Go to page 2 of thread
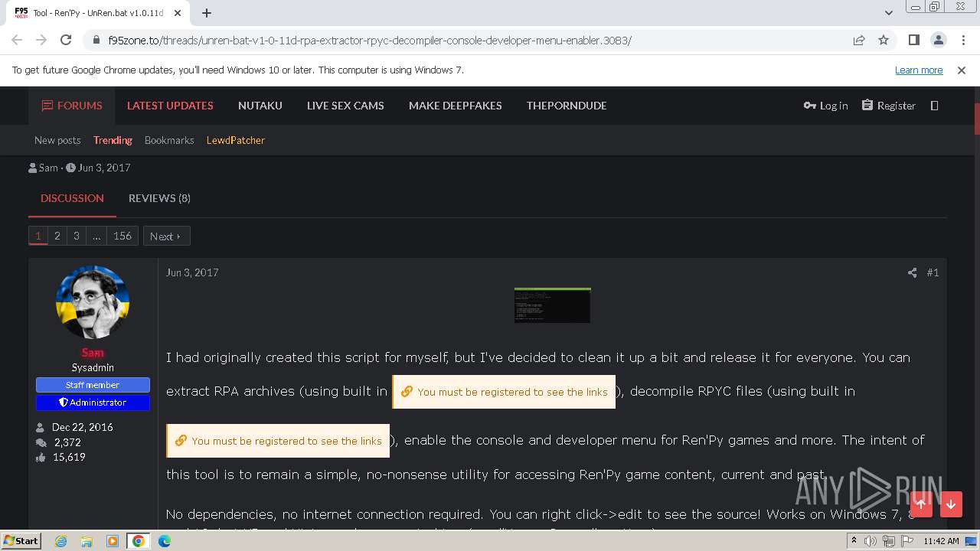 (57, 236)
